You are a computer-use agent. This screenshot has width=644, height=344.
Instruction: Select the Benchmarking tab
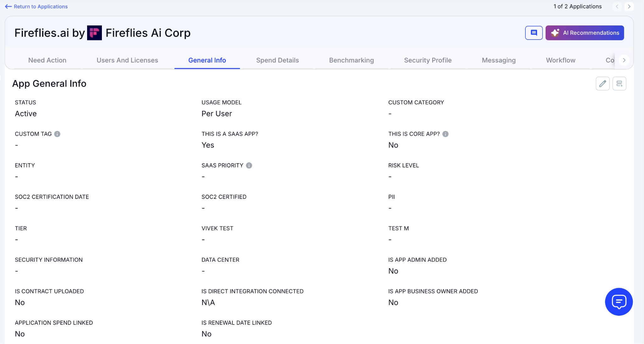click(x=351, y=60)
